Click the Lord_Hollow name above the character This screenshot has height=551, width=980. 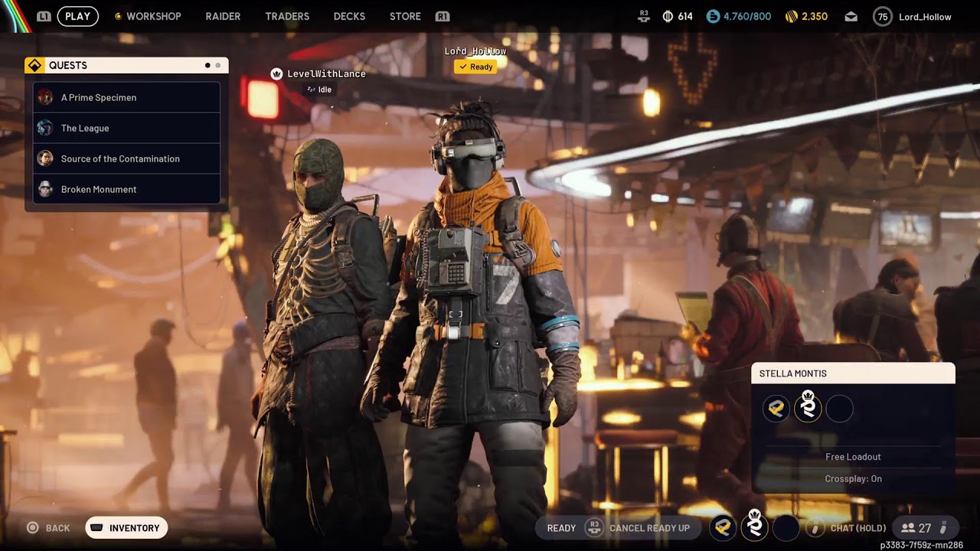(475, 51)
